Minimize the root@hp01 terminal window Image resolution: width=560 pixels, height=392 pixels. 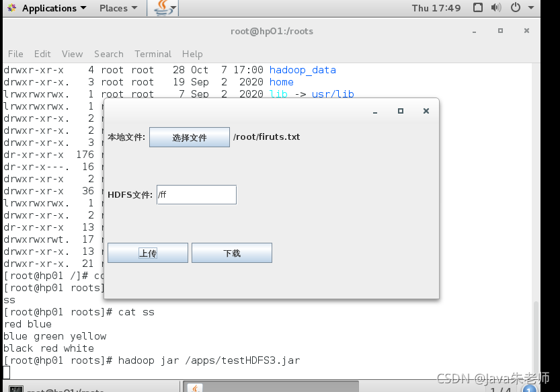(475, 32)
